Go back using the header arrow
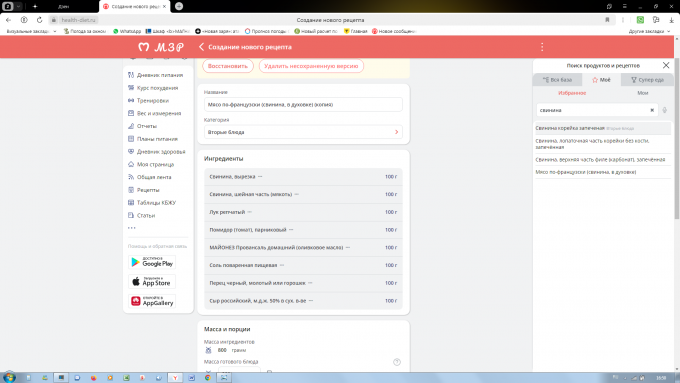The width and height of the screenshot is (680, 383). [x=201, y=47]
